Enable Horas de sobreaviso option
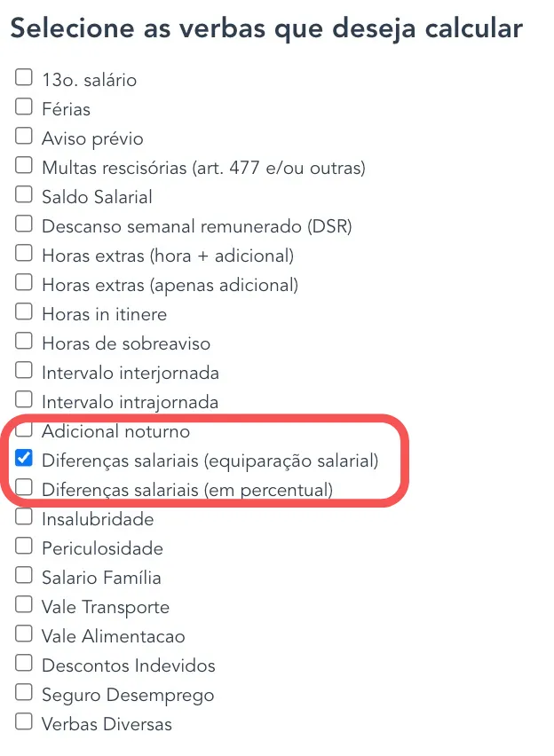This screenshot has width=554, height=756. (24, 342)
